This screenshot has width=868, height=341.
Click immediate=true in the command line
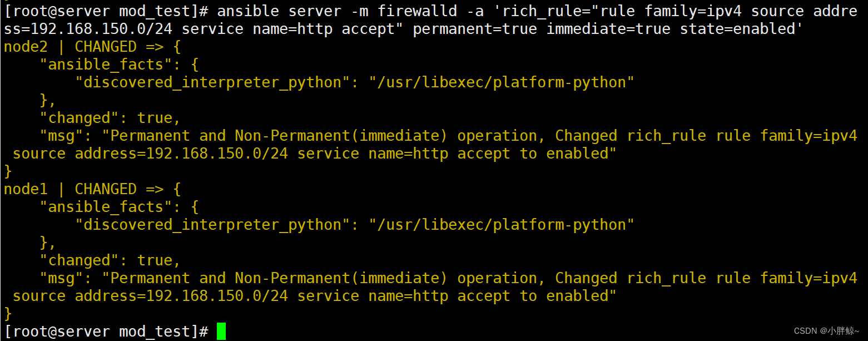[608, 29]
